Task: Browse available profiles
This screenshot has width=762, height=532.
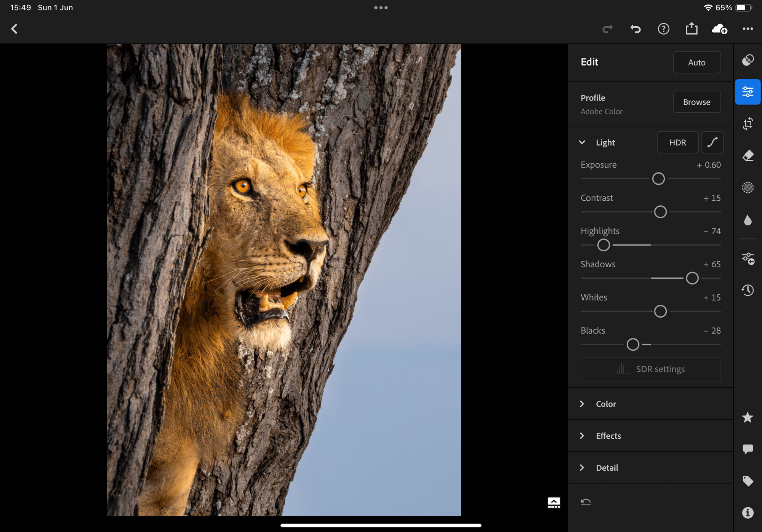Action: click(x=696, y=102)
